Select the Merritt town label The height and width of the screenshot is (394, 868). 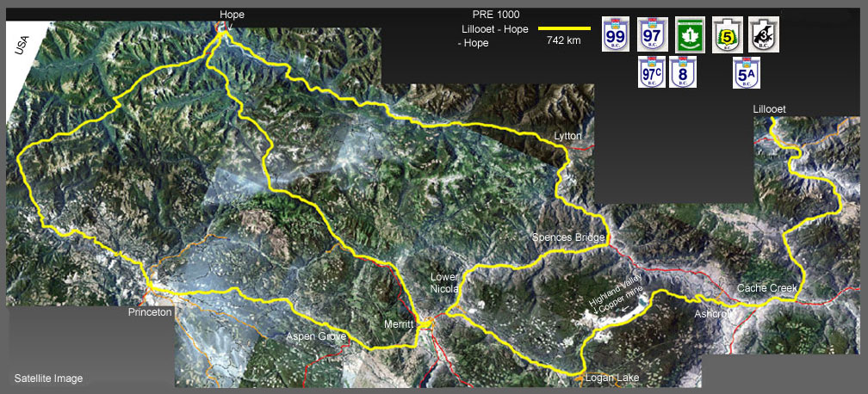(x=400, y=324)
